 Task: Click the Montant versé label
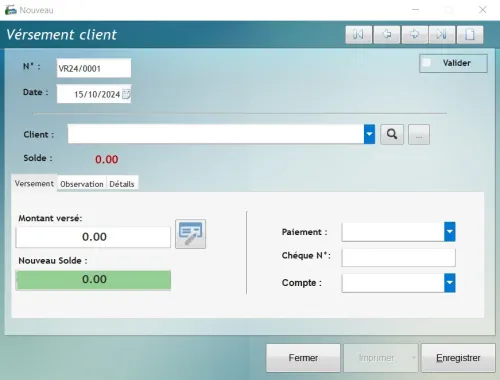click(x=50, y=218)
